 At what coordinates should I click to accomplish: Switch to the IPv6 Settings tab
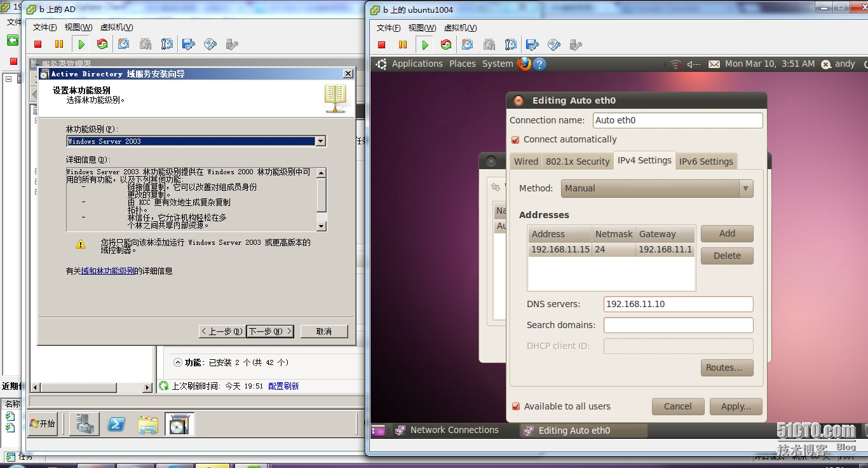coord(706,162)
